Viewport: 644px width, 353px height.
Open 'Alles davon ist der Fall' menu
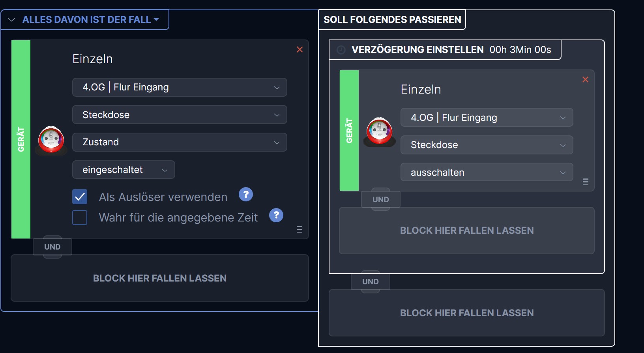(91, 20)
